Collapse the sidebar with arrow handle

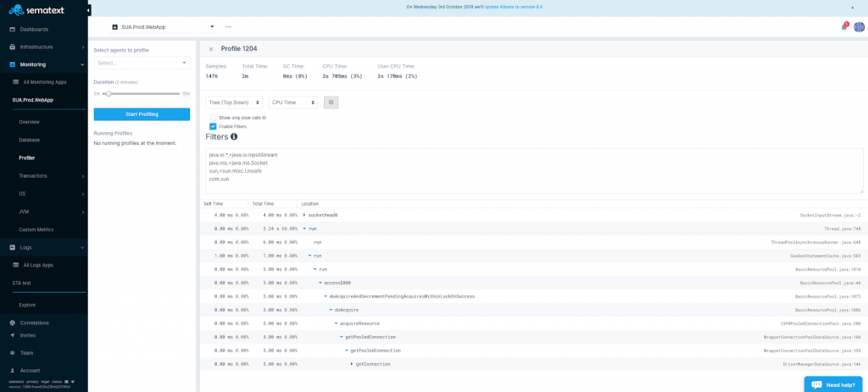pyautogui.click(x=89, y=10)
